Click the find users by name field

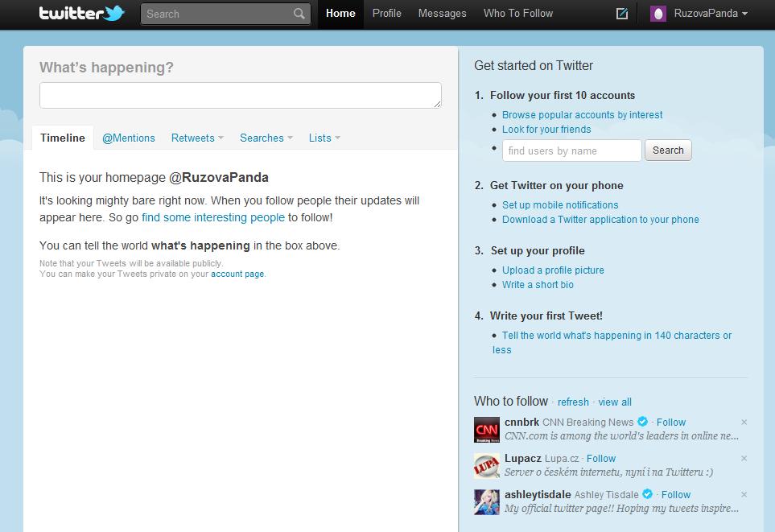tap(572, 151)
